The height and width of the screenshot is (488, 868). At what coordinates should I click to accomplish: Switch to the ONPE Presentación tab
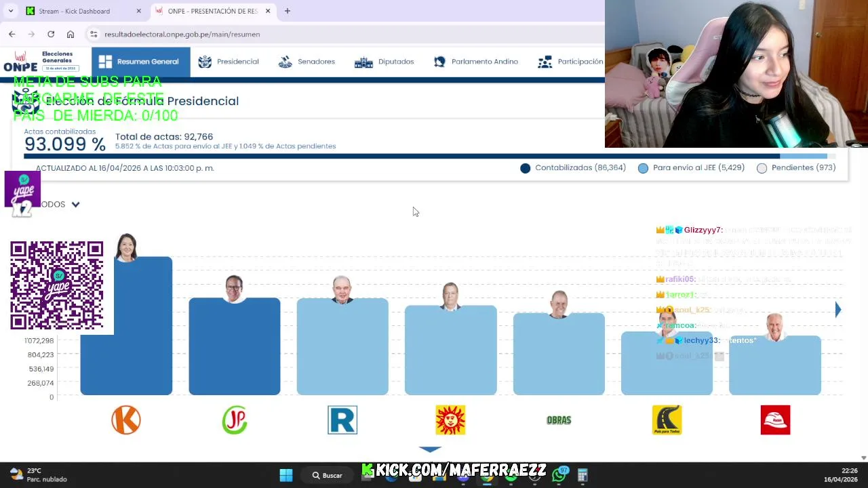(212, 11)
